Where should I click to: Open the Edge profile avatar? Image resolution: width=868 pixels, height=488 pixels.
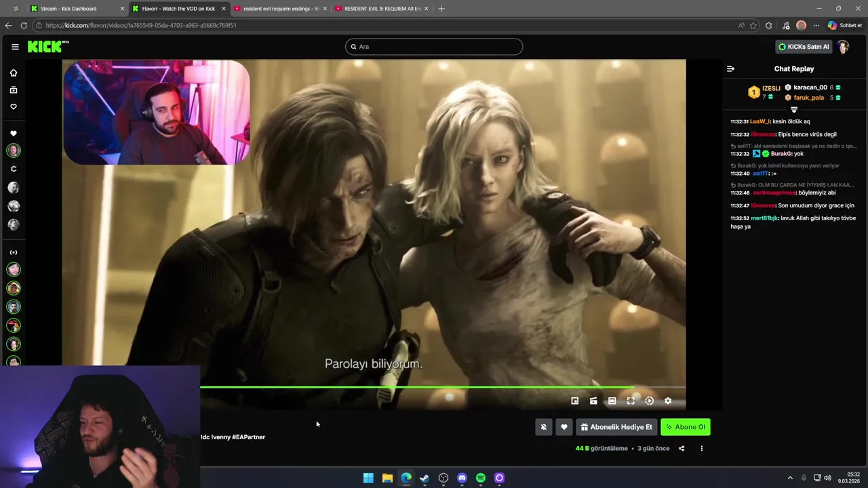(802, 26)
